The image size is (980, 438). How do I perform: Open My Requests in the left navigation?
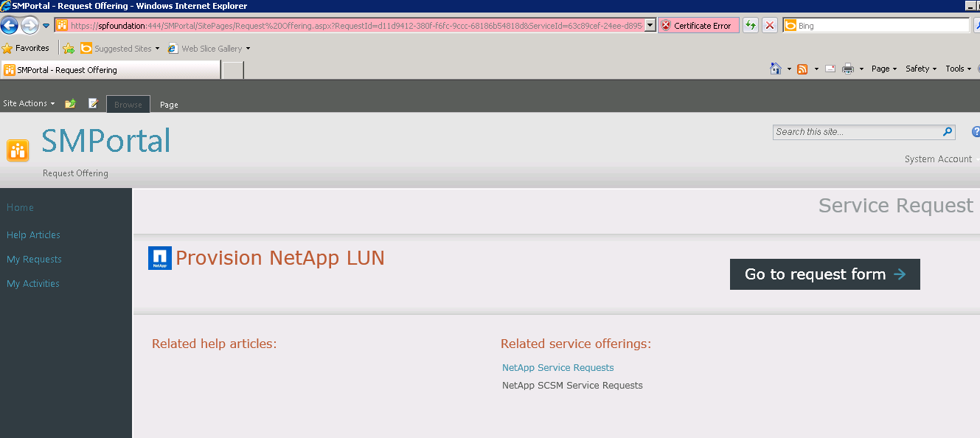(34, 260)
